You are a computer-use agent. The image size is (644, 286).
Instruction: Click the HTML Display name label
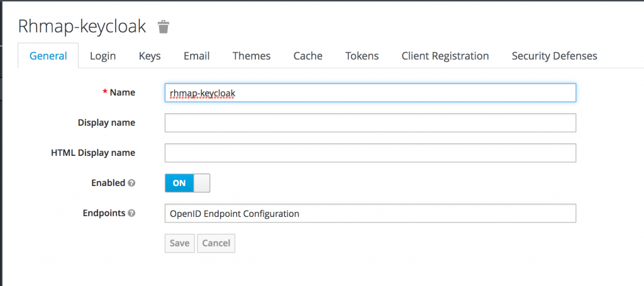click(93, 153)
